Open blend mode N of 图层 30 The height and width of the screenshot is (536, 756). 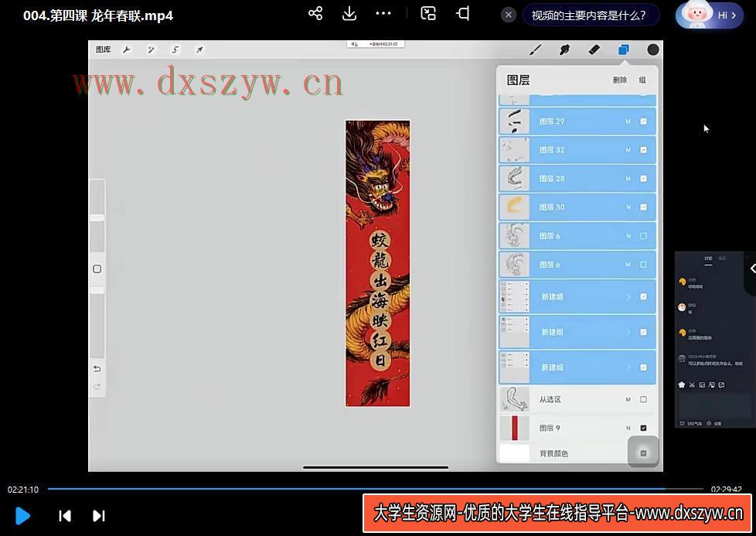(628, 207)
